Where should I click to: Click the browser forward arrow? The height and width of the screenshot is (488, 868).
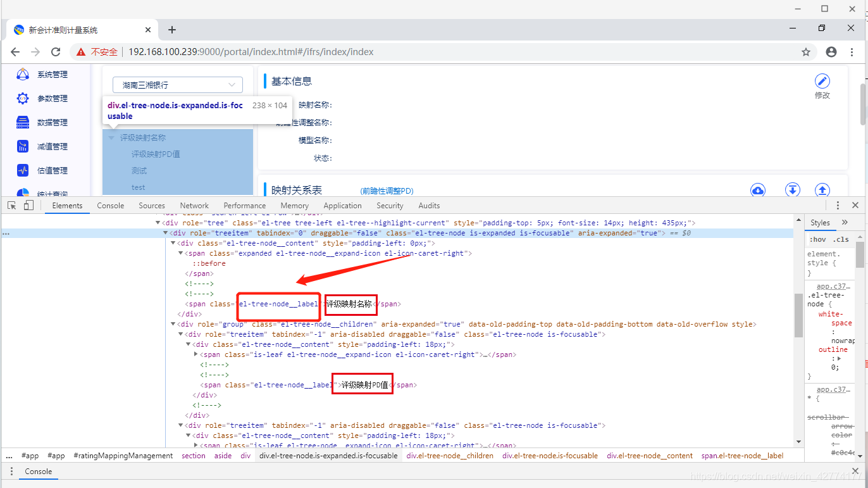pos(35,52)
